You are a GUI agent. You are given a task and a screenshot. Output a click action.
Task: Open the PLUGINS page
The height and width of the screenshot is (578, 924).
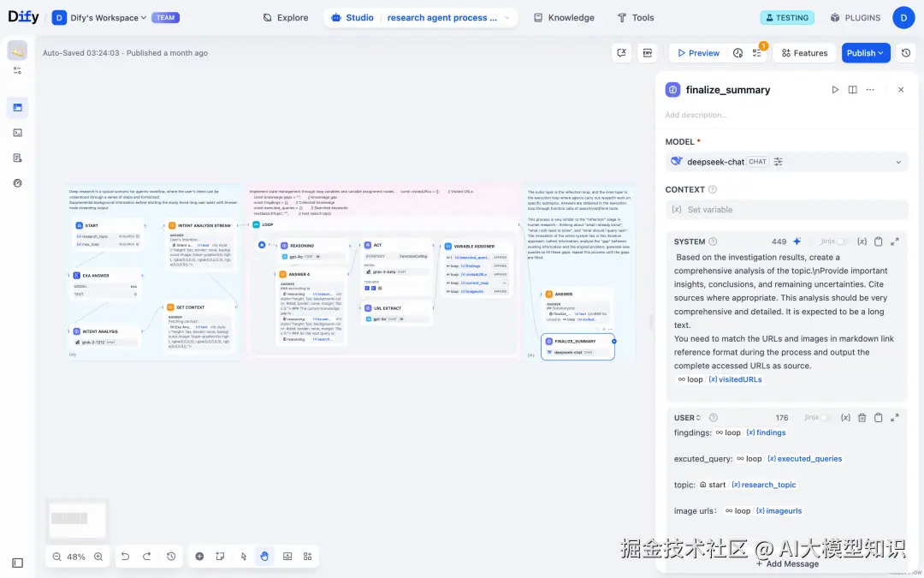(855, 18)
